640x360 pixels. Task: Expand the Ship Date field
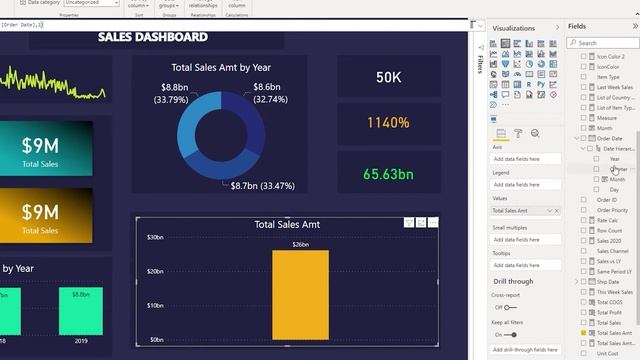(x=577, y=282)
